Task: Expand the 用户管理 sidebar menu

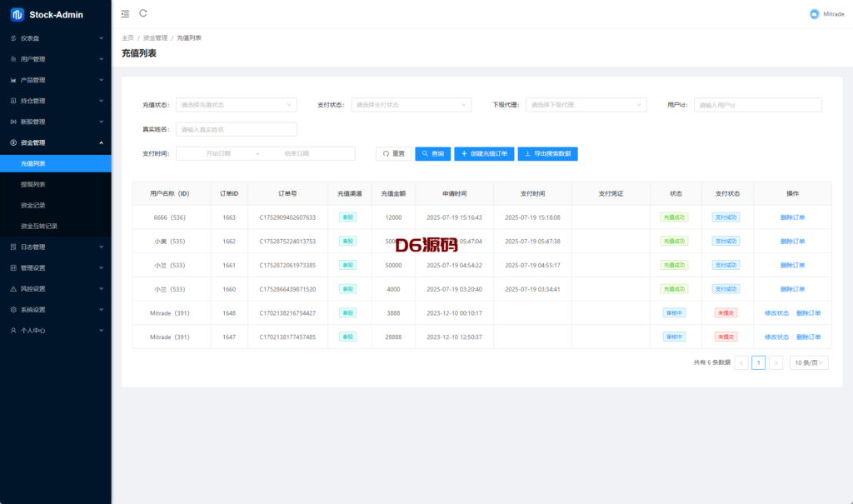Action: point(55,59)
